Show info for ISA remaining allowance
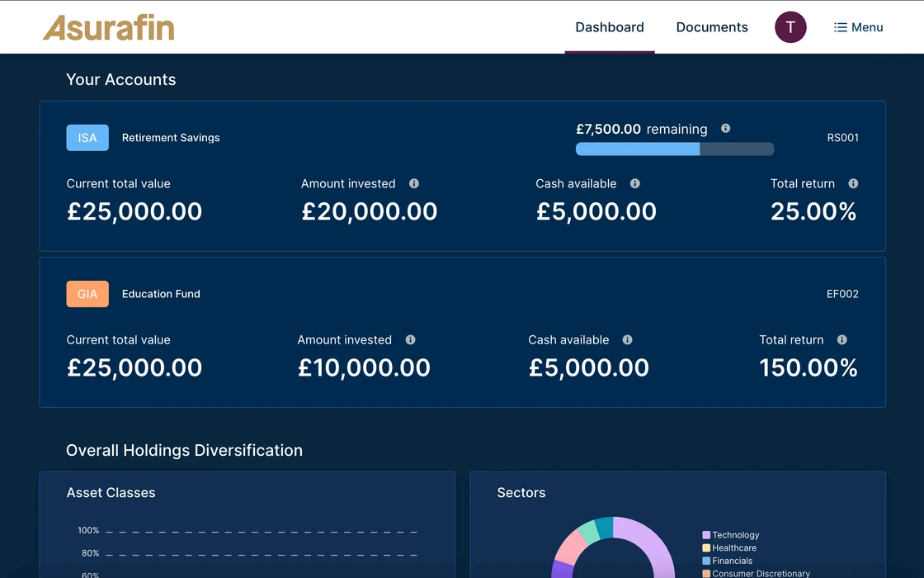This screenshot has height=578, width=924. tap(725, 128)
